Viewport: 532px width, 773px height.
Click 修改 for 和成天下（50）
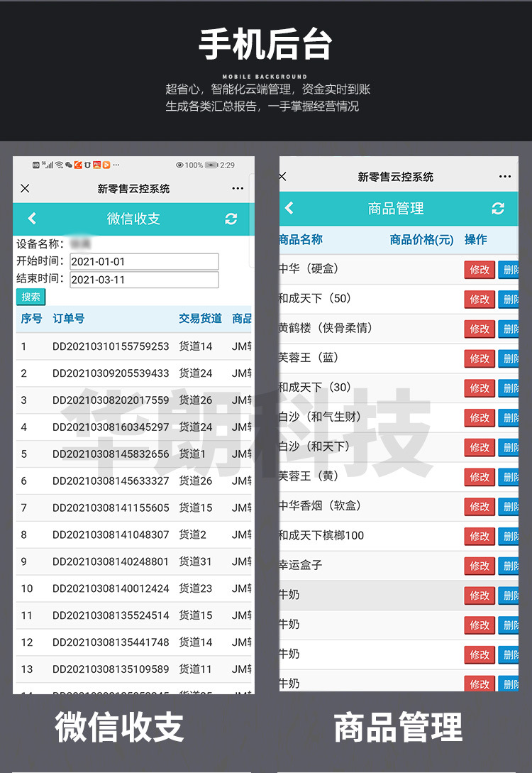pyautogui.click(x=480, y=300)
